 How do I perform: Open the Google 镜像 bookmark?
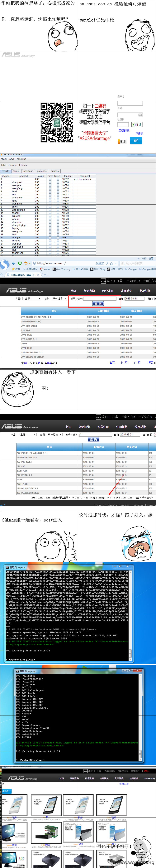pyautogui.click(x=148, y=269)
